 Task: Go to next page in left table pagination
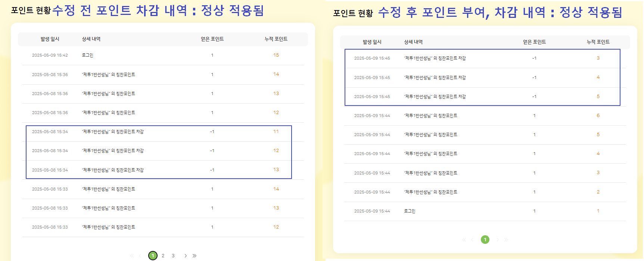click(x=186, y=256)
